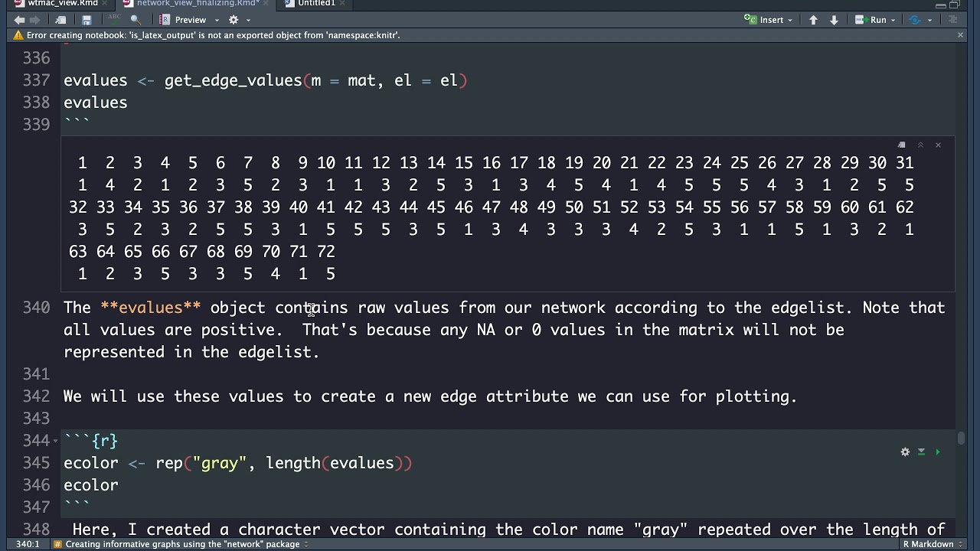This screenshot has height=551, width=980.
Task: Click line 348 text starting with Here
Action: click(508, 530)
